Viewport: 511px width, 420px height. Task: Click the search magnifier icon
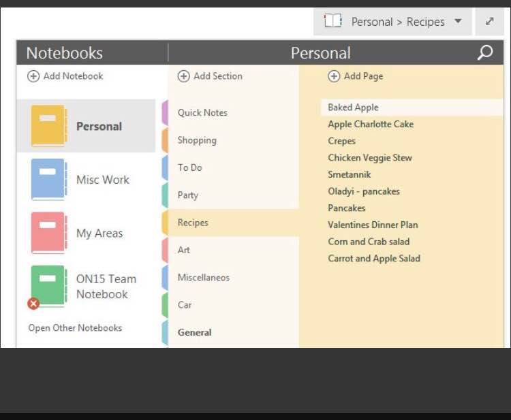click(485, 52)
